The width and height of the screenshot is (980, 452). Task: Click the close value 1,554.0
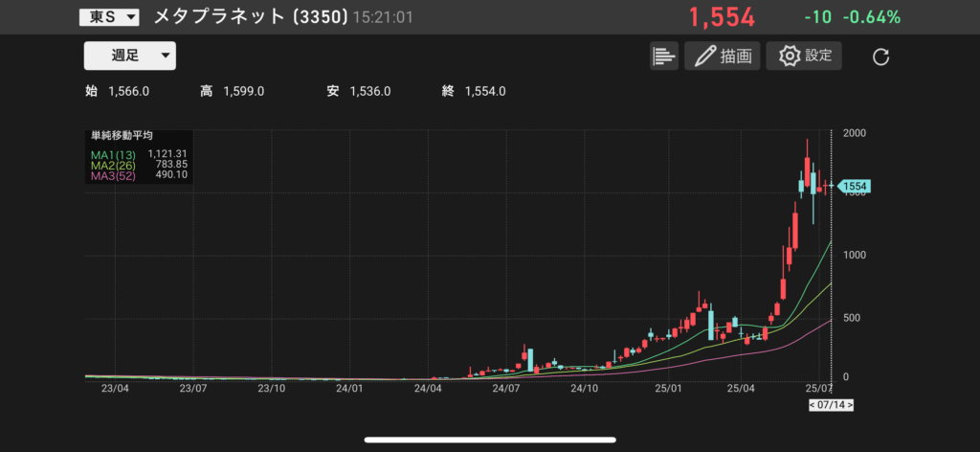click(x=485, y=92)
